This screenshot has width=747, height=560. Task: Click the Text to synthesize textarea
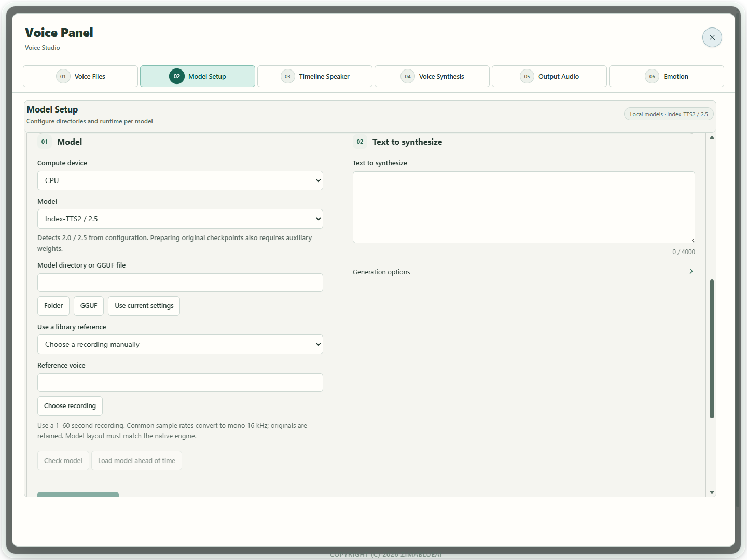pyautogui.click(x=524, y=207)
